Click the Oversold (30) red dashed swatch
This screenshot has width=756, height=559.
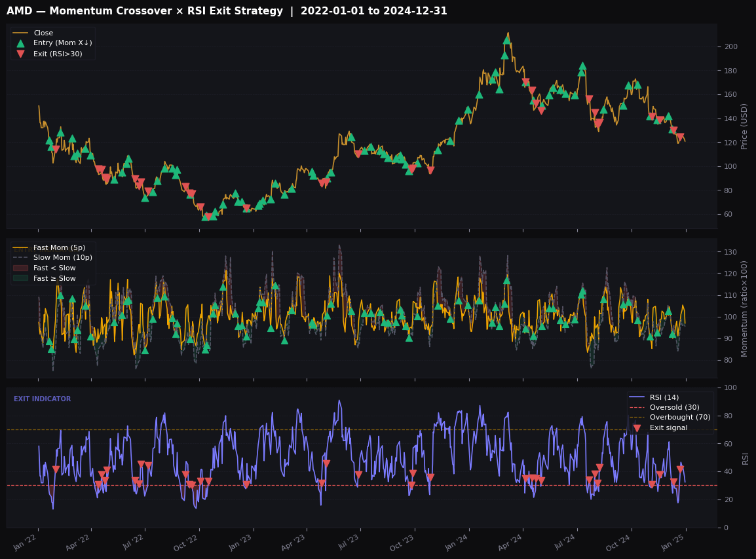coord(637,407)
